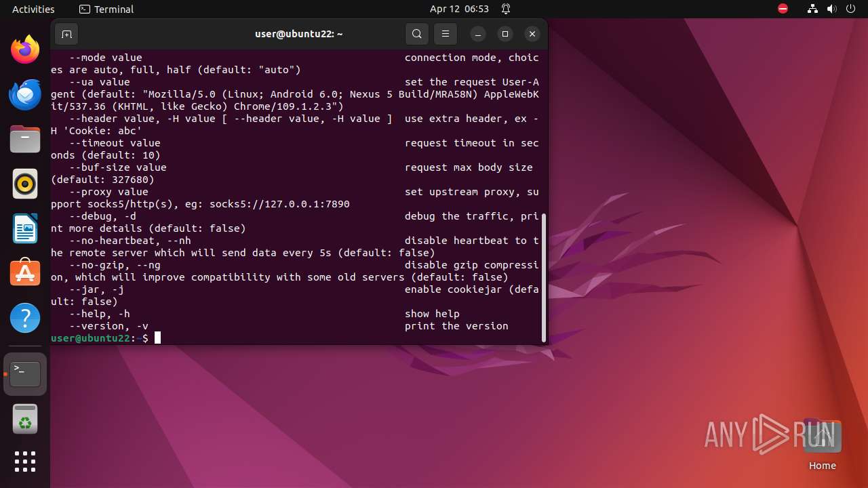This screenshot has width=868, height=488.
Task: Click the socks5://127.0.0.1:7890 example text
Action: pos(279,204)
